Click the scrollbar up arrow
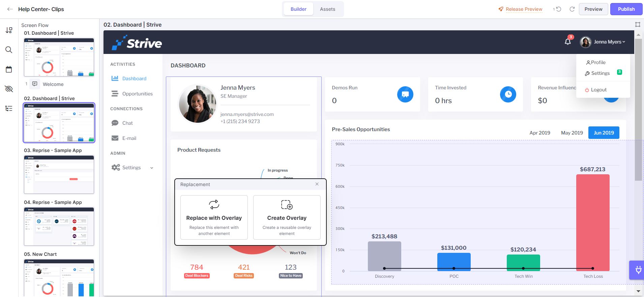Viewport: 644px width, 297px height. (x=638, y=34)
